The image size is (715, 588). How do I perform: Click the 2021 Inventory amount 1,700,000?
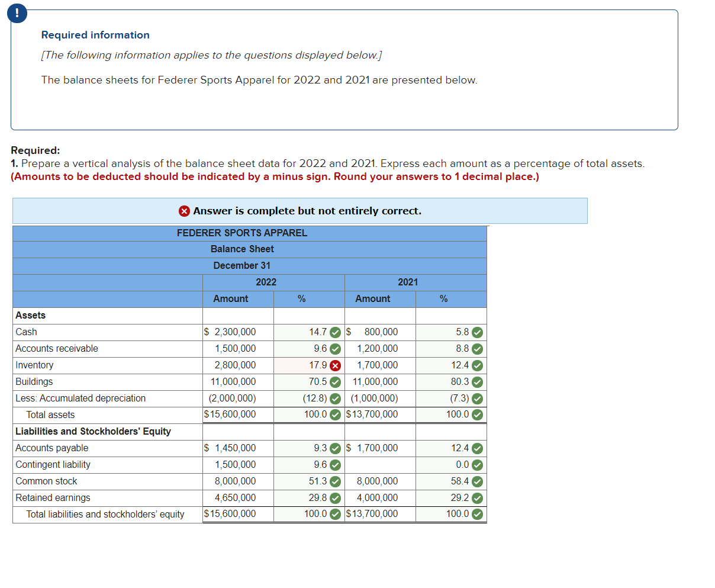click(x=377, y=365)
